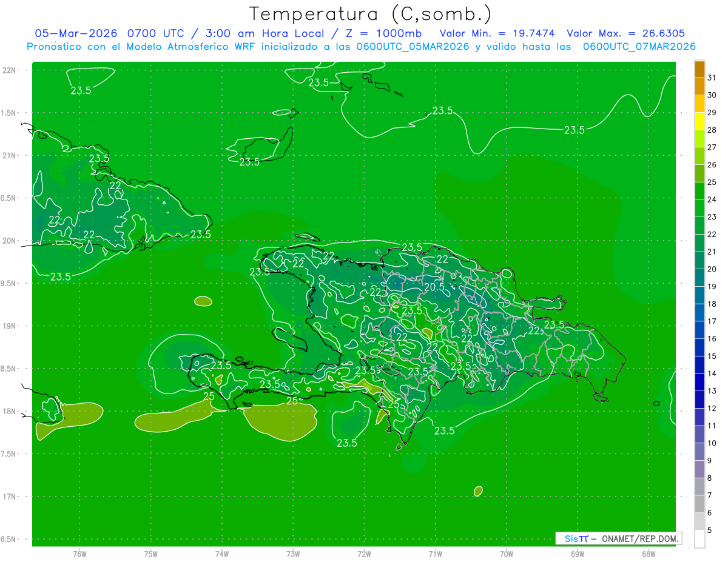Click the latitude axis label "20N"
Image resolution: width=728 pixels, height=562 pixels.
click(8, 241)
